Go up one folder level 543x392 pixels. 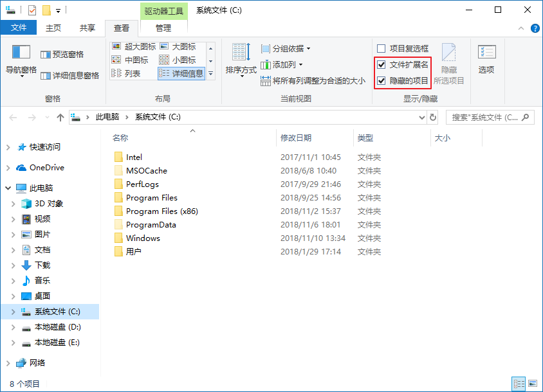tap(60, 118)
